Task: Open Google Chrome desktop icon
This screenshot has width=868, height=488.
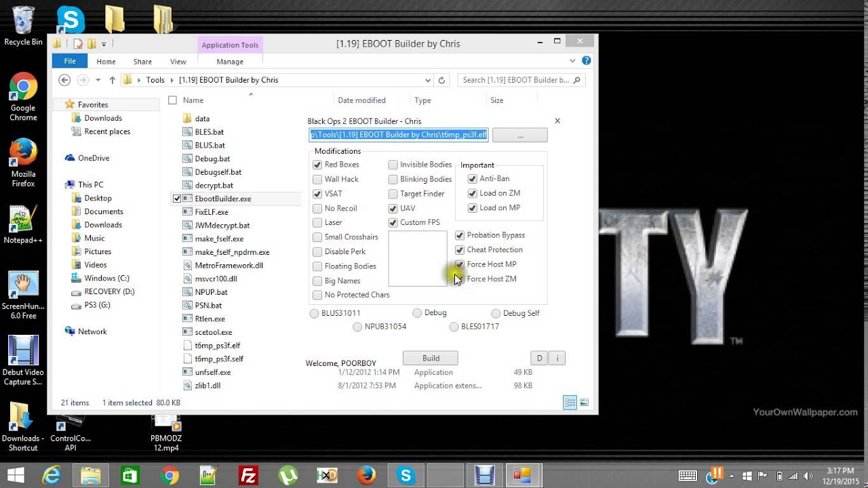Action: tap(23, 97)
